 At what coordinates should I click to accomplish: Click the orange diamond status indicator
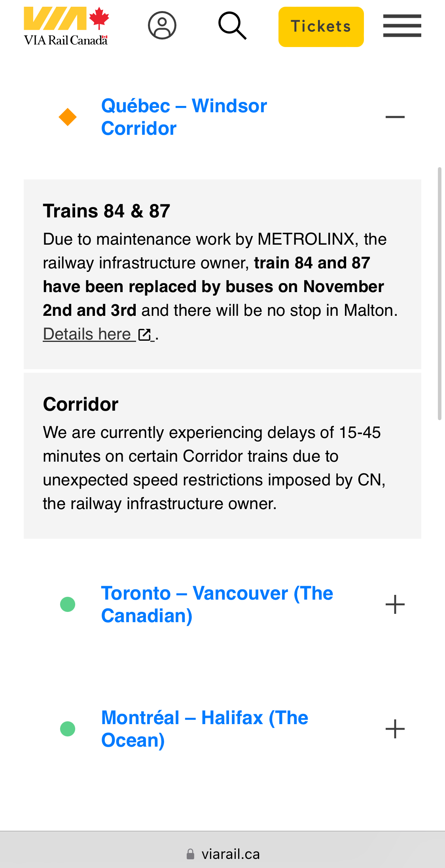pos(68,117)
